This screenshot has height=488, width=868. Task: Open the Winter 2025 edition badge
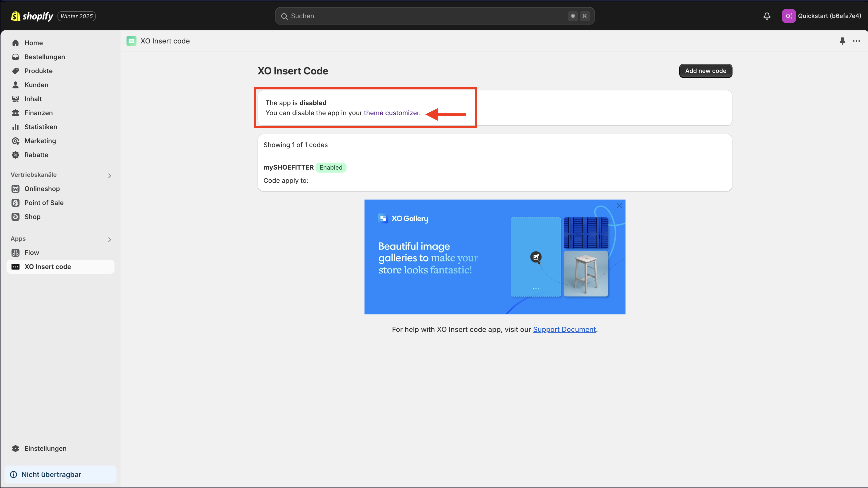76,16
